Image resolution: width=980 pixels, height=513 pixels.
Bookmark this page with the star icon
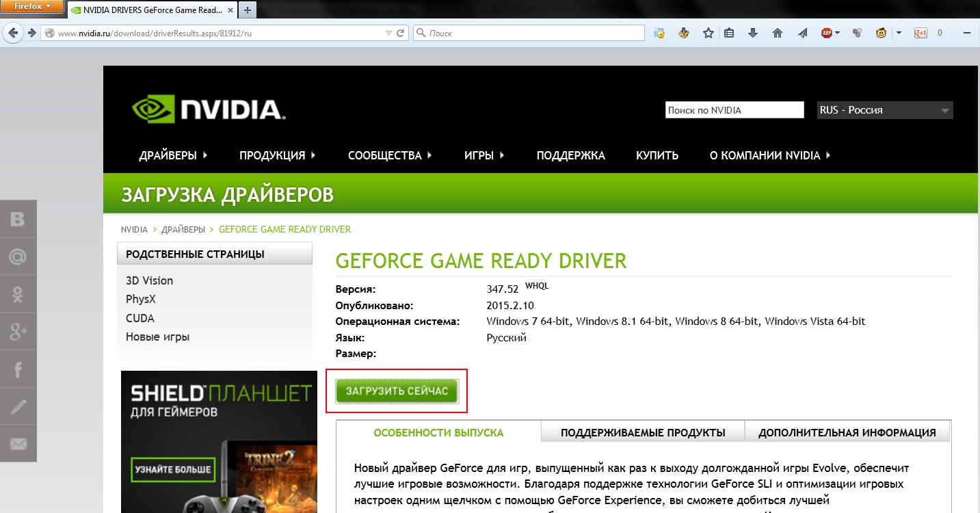tap(708, 33)
